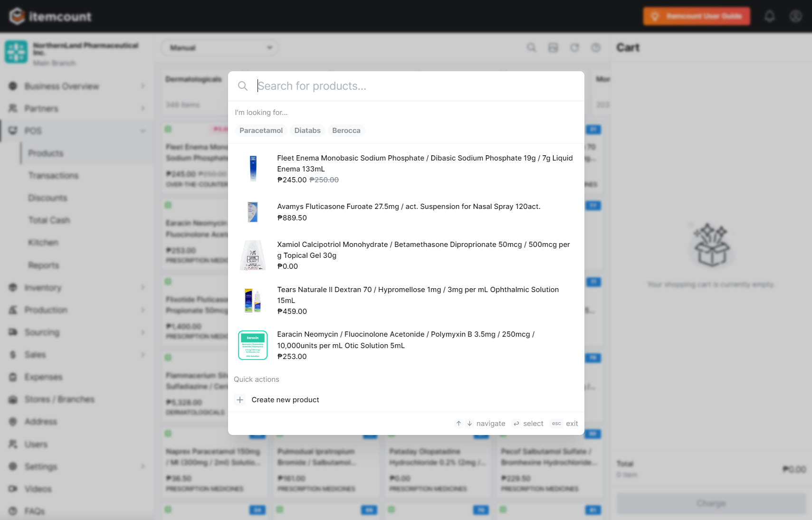This screenshot has width=812, height=520.
Task: Open the Itemcount User Guide button
Action: click(697, 16)
